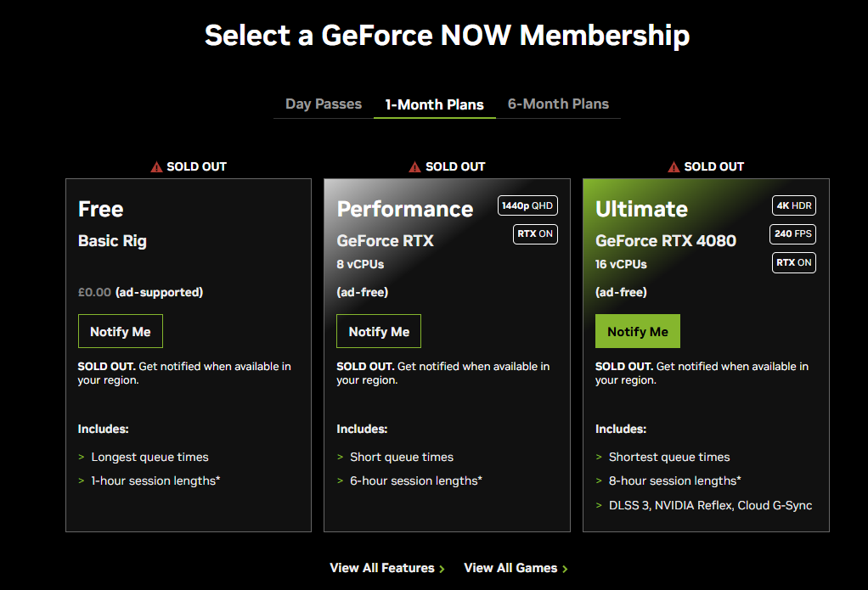Click the Ultimate plan title
The width and height of the screenshot is (868, 590).
coord(641,209)
